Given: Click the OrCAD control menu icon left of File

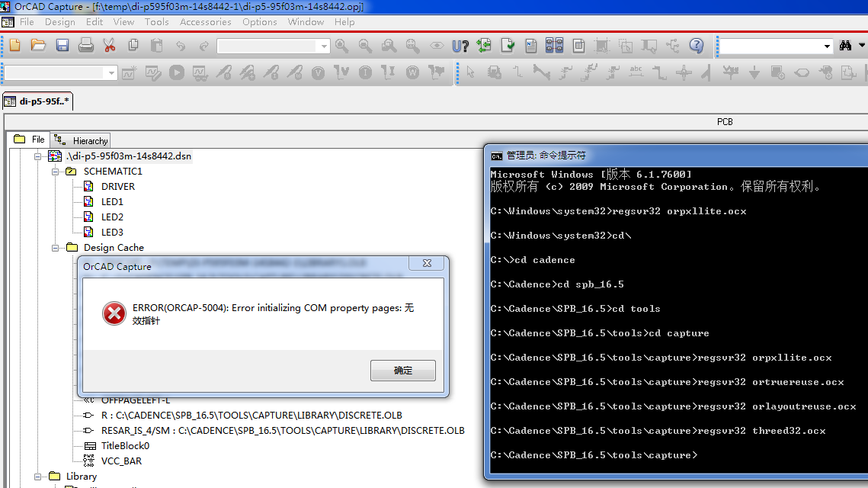Looking at the screenshot, I should click(x=8, y=22).
